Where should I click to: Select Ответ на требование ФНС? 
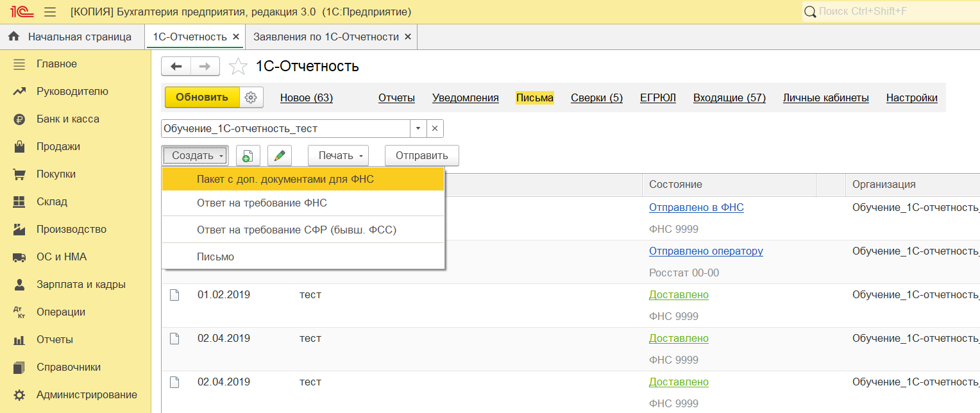pos(303,203)
